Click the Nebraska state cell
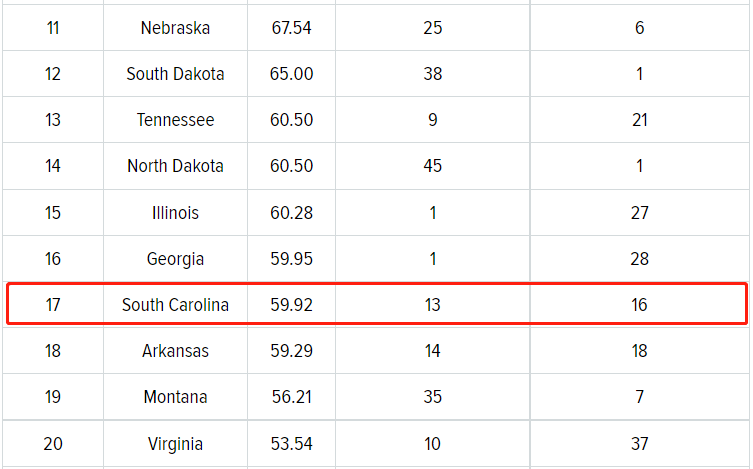The image size is (753, 469). pyautogui.click(x=175, y=28)
